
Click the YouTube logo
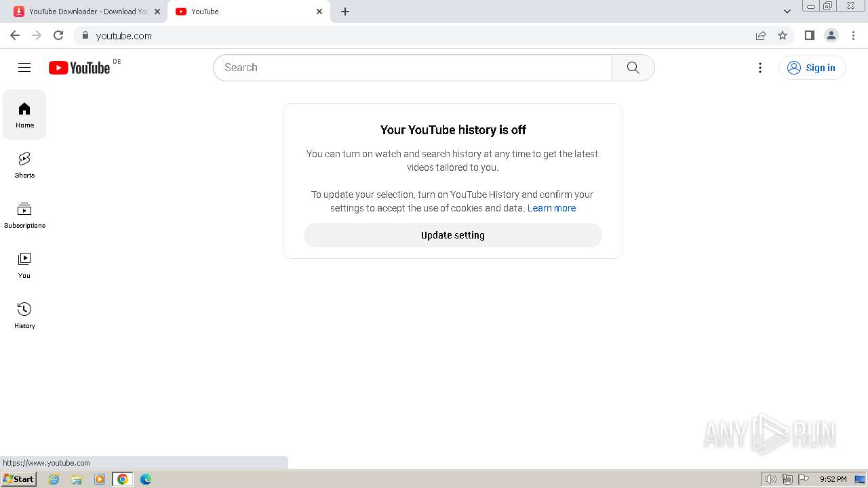coord(79,68)
